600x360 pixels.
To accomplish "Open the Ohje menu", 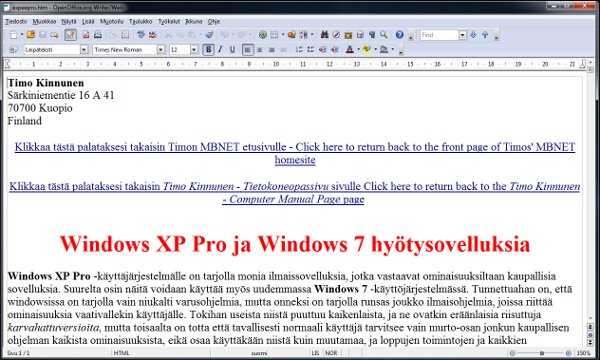I will point(214,21).
